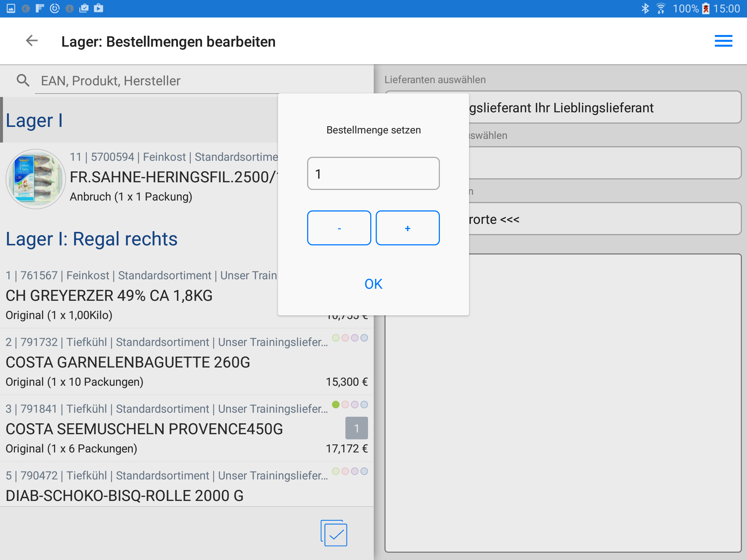Click the WiFi status icon

[661, 8]
